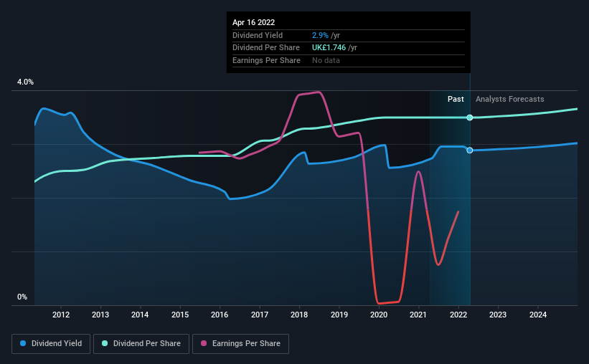Screen dimensions: 589x364
Task: Click the No data earnings text in the tooltip
Action: (326, 60)
